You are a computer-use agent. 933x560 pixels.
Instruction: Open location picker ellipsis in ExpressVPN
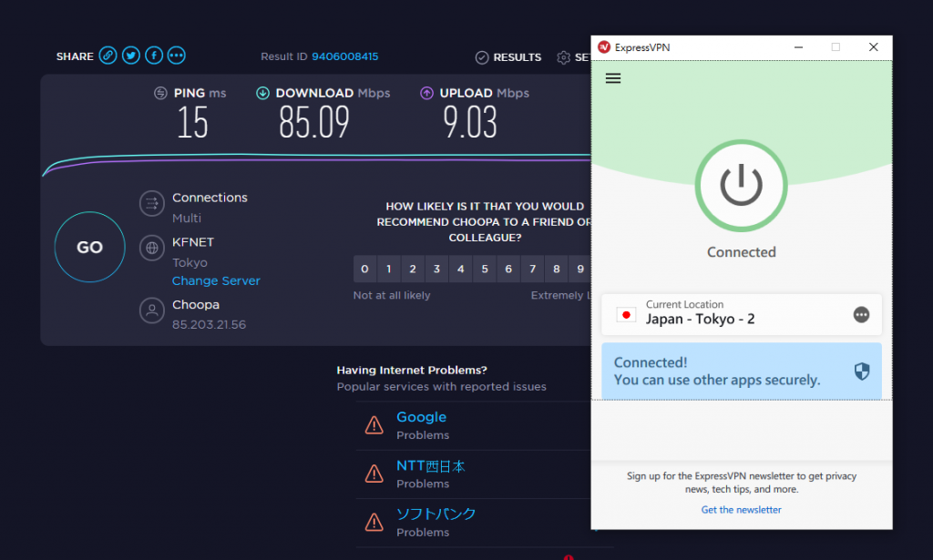pyautogui.click(x=861, y=314)
